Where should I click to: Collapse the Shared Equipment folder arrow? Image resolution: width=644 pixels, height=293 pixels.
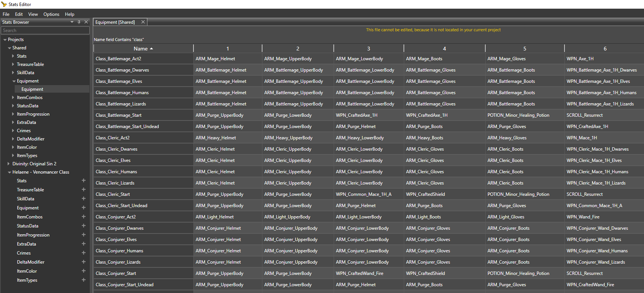click(x=14, y=81)
